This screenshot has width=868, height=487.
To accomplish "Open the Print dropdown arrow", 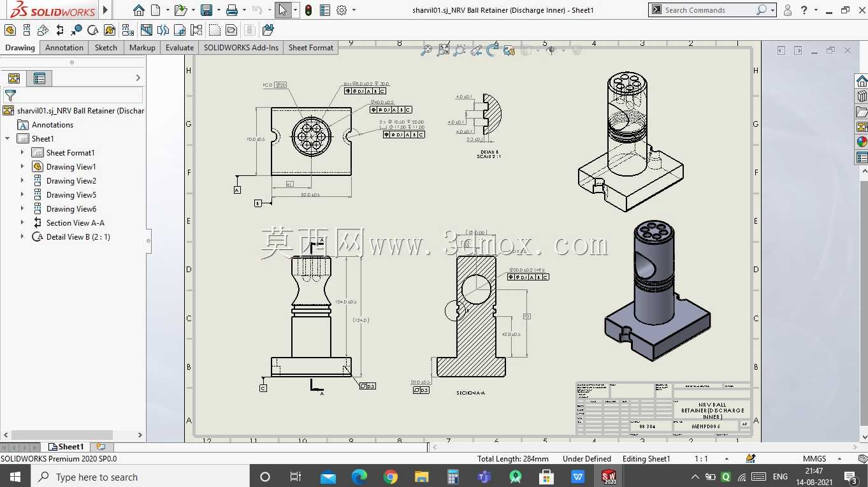I will point(244,10).
